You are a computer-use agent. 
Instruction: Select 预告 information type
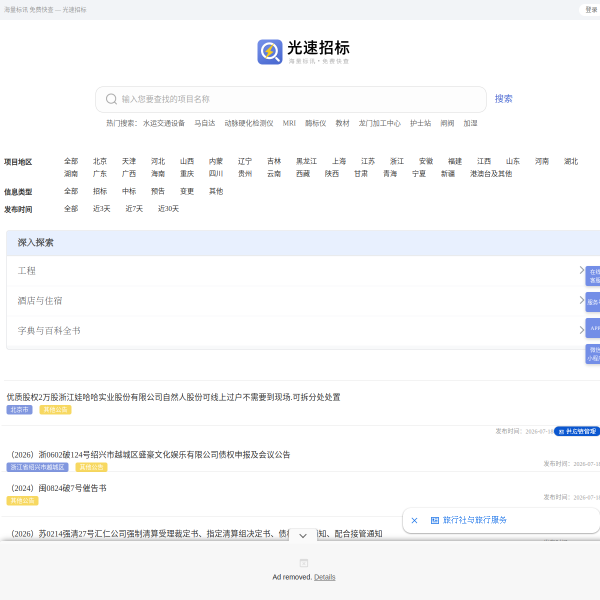click(x=158, y=191)
